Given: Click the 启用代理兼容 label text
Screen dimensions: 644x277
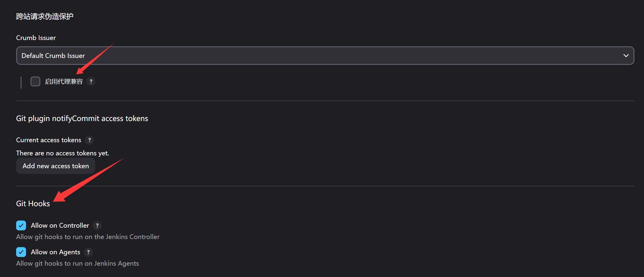Looking at the screenshot, I should [64, 81].
